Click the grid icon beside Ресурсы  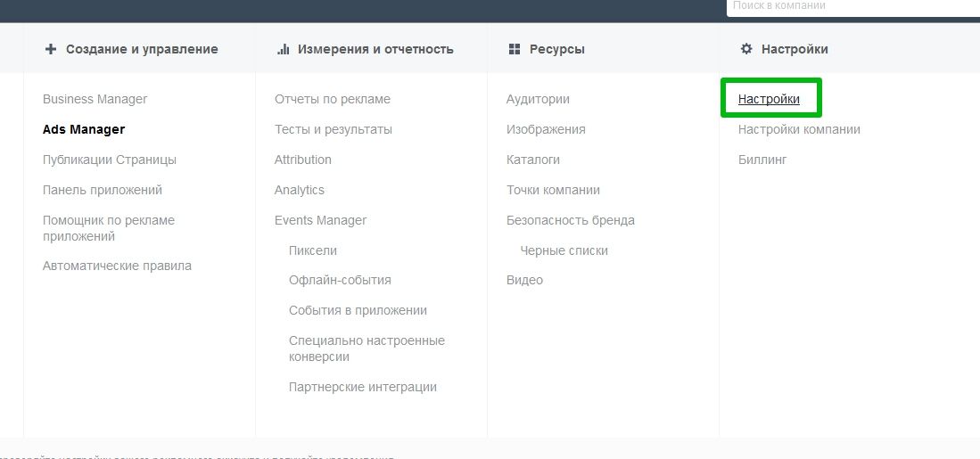coord(515,49)
